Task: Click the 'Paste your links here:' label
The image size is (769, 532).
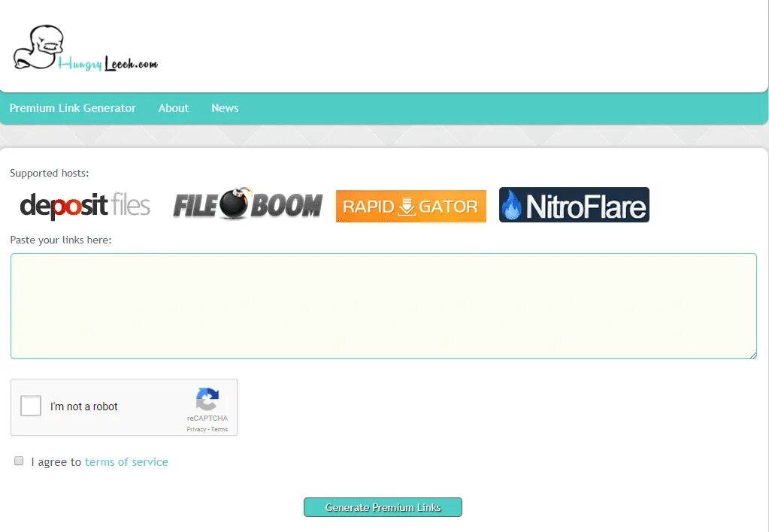Action: pos(61,240)
